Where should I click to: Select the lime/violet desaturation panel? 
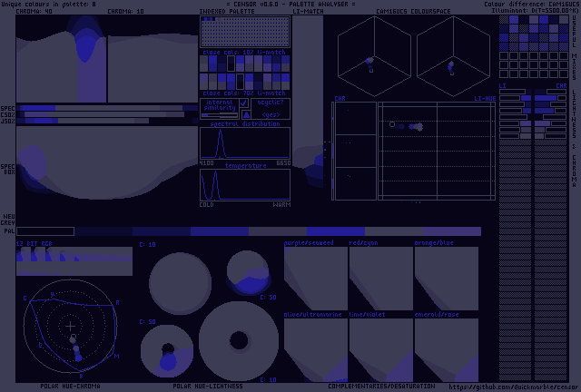click(x=380, y=349)
